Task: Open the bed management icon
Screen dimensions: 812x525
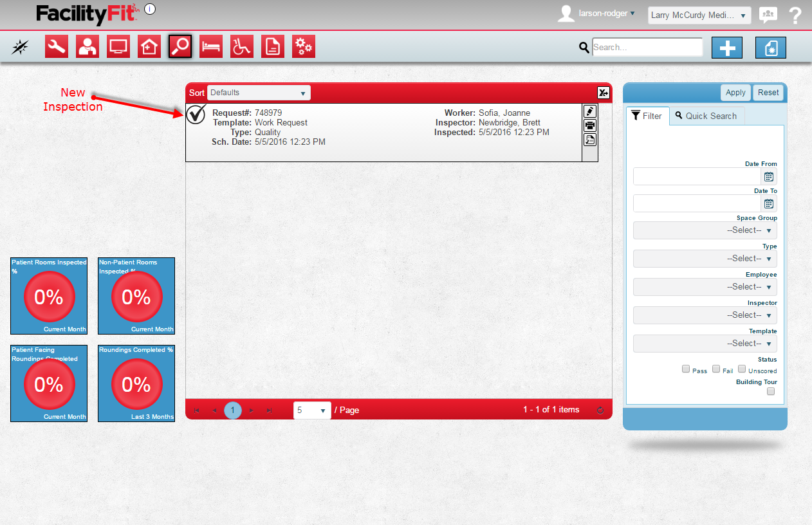Action: click(211, 47)
